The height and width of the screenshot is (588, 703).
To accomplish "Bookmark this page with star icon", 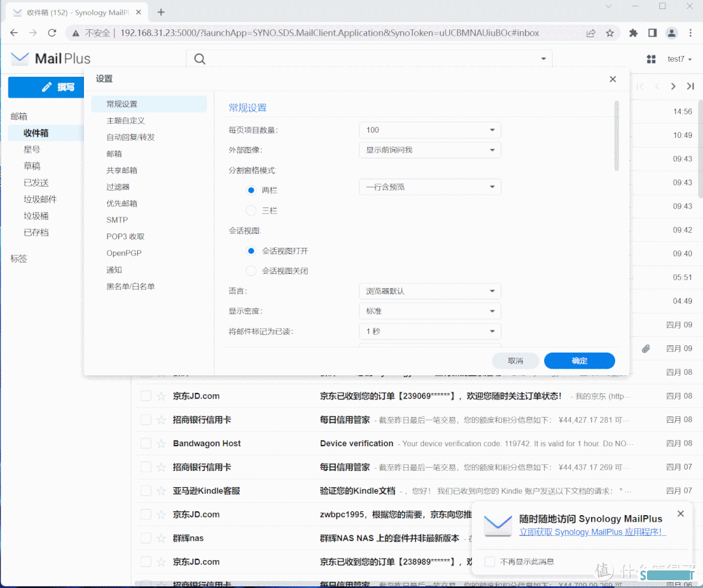I will (x=610, y=33).
